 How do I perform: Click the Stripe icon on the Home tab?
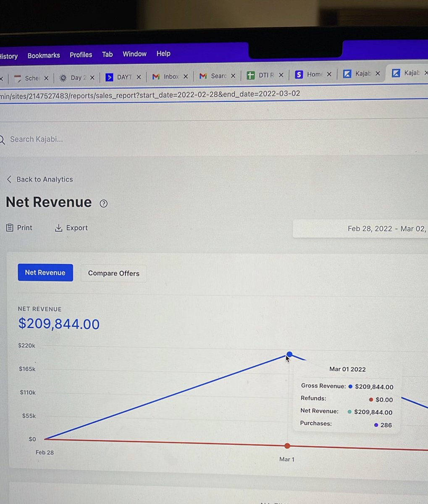[299, 75]
